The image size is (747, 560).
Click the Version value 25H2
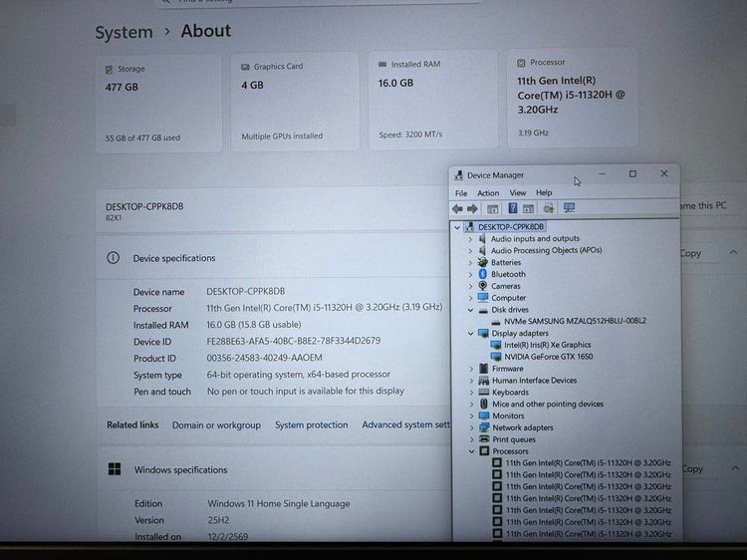click(218, 520)
